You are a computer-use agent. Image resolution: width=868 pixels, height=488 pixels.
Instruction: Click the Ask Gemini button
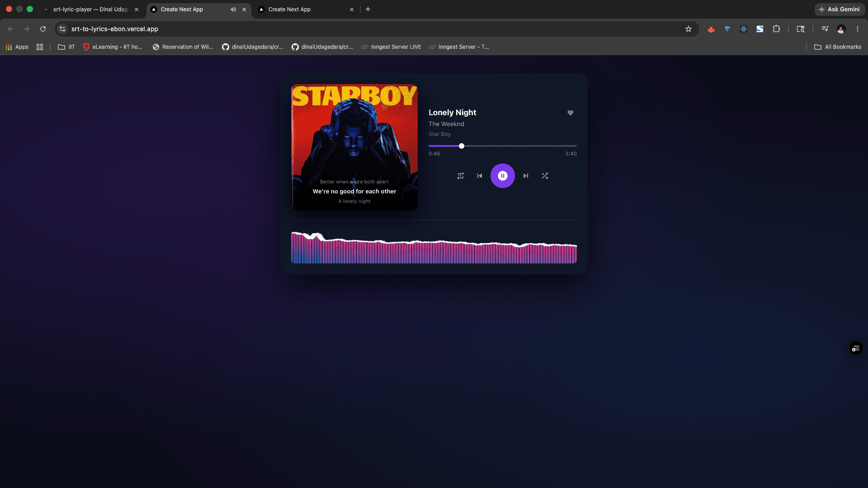[x=839, y=9]
